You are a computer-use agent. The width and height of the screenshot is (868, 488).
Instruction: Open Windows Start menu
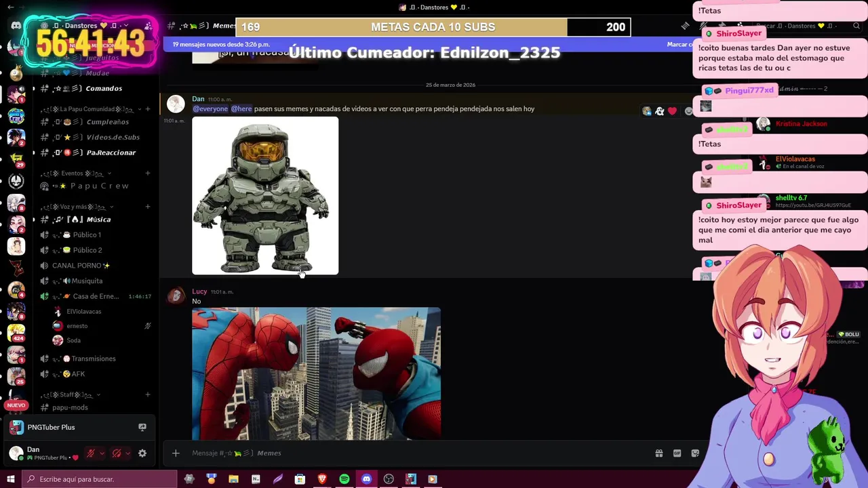point(10,479)
